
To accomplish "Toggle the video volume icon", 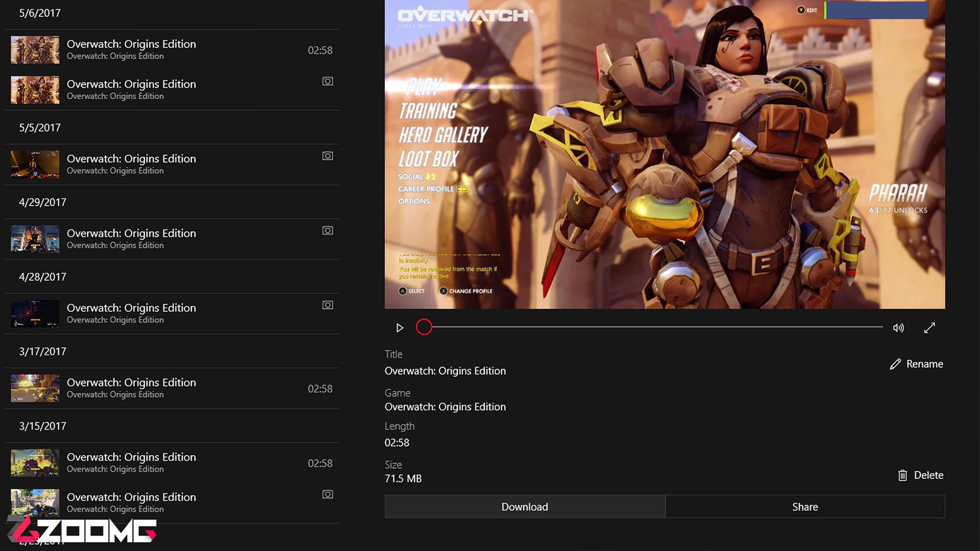I will tap(898, 328).
